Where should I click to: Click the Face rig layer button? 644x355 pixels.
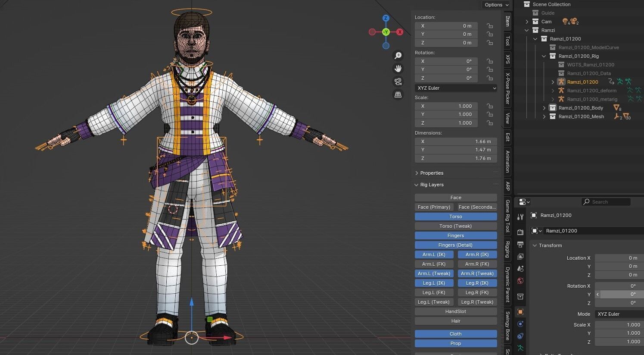click(456, 198)
